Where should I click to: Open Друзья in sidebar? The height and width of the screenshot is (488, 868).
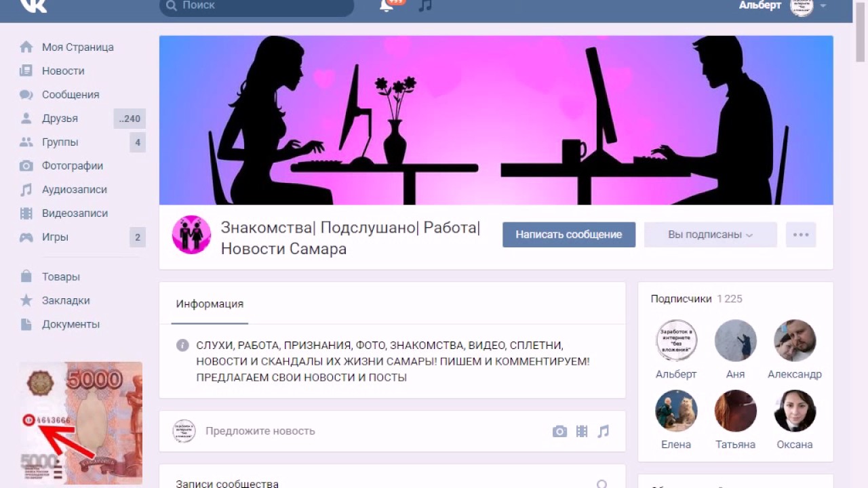(60, 119)
